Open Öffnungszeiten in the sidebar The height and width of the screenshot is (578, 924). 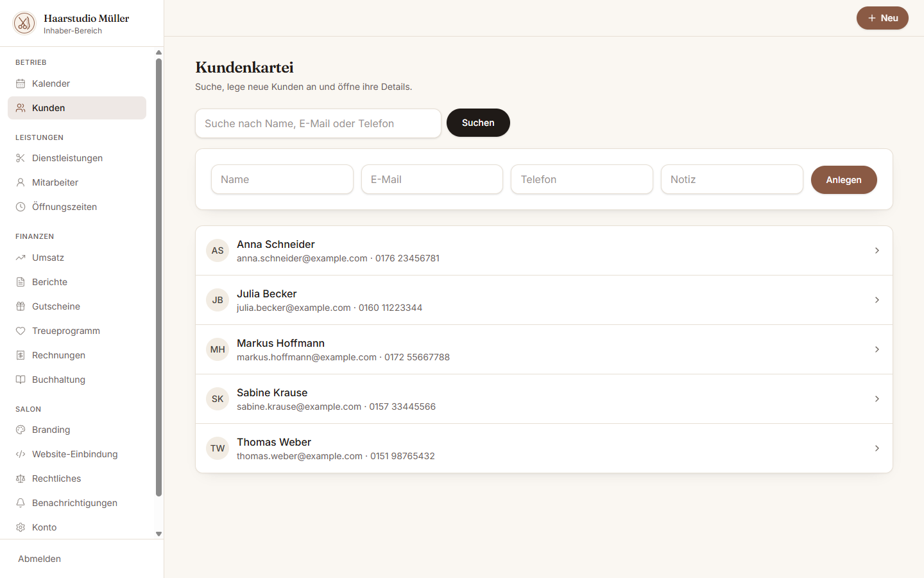tap(77, 207)
